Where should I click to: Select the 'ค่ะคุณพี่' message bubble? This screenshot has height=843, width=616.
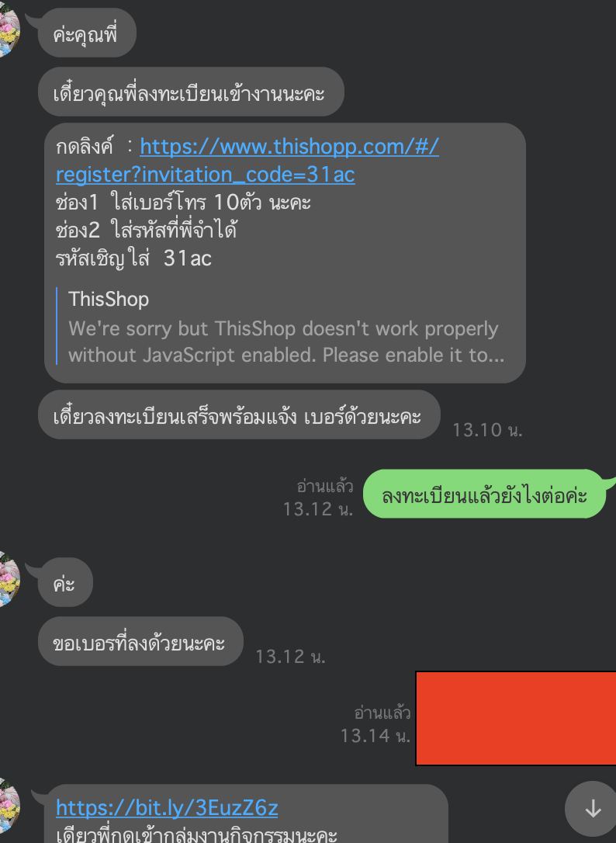87,33
